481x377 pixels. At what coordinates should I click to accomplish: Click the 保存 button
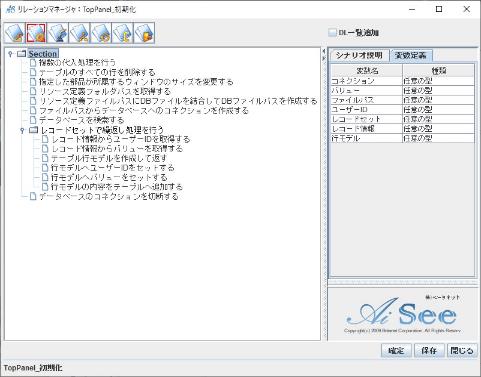click(x=429, y=351)
